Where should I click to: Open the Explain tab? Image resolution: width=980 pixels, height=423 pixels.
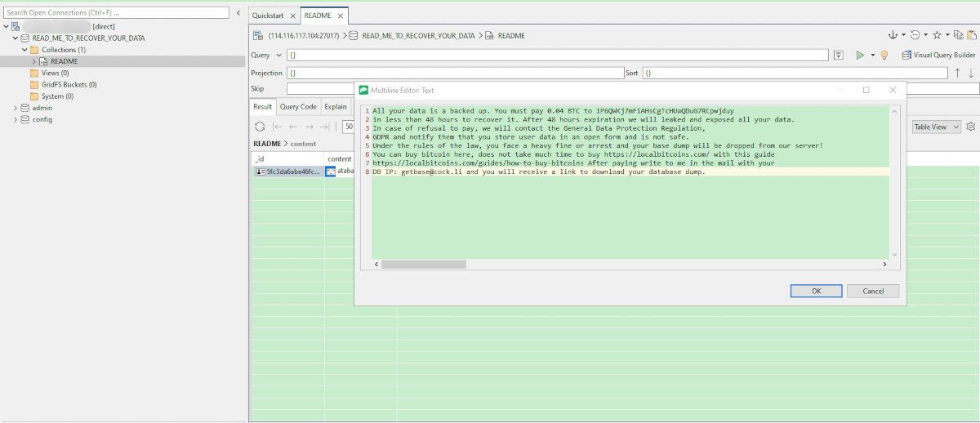pyautogui.click(x=335, y=106)
